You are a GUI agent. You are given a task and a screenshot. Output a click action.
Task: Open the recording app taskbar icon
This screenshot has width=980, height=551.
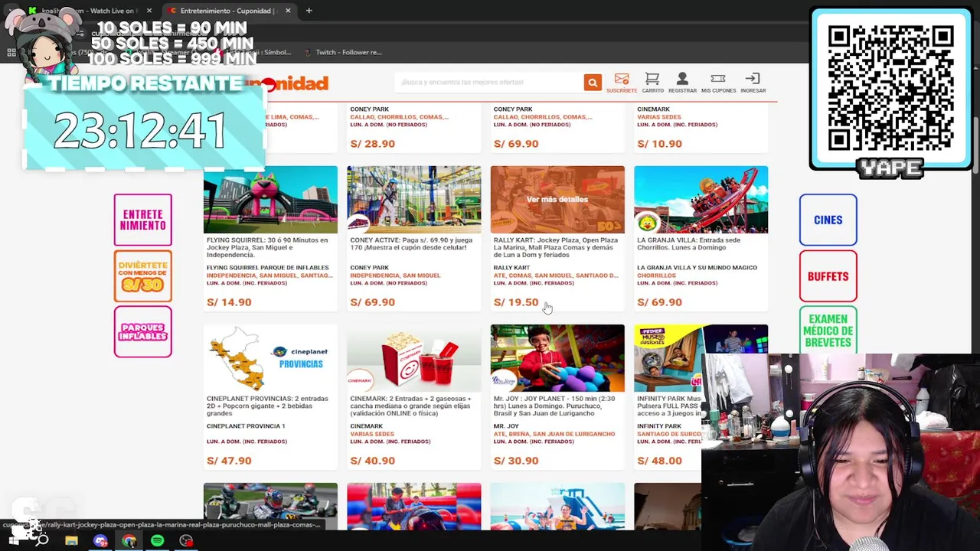[x=186, y=541]
